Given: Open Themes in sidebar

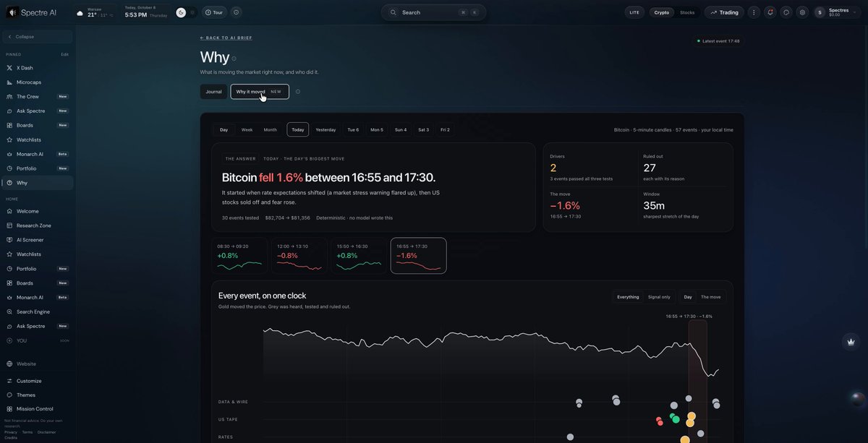Looking at the screenshot, I should (38, 395).
